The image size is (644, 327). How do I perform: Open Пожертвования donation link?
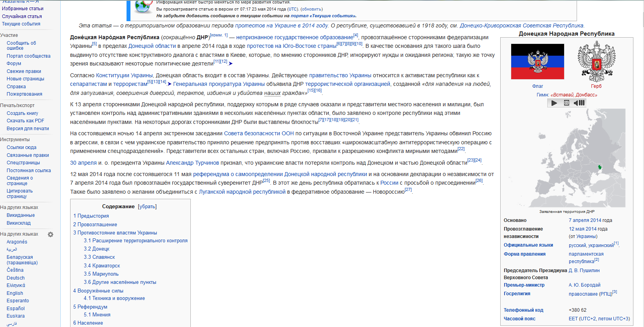coord(24,94)
